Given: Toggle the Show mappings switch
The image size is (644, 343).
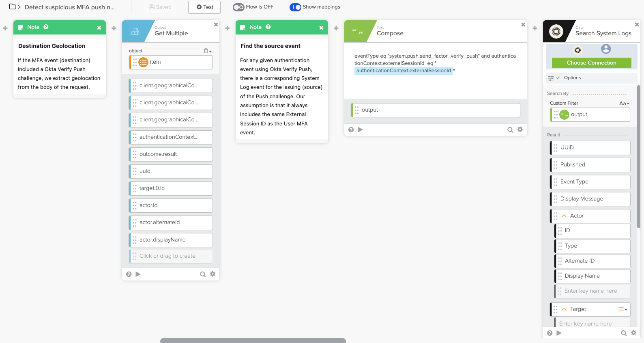Looking at the screenshot, I should click(x=295, y=7).
